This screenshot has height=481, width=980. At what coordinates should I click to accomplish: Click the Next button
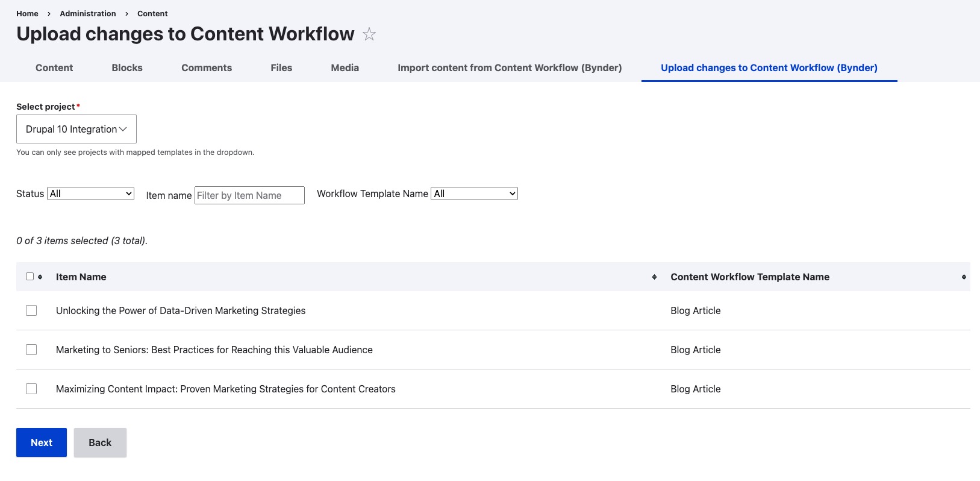(x=42, y=442)
